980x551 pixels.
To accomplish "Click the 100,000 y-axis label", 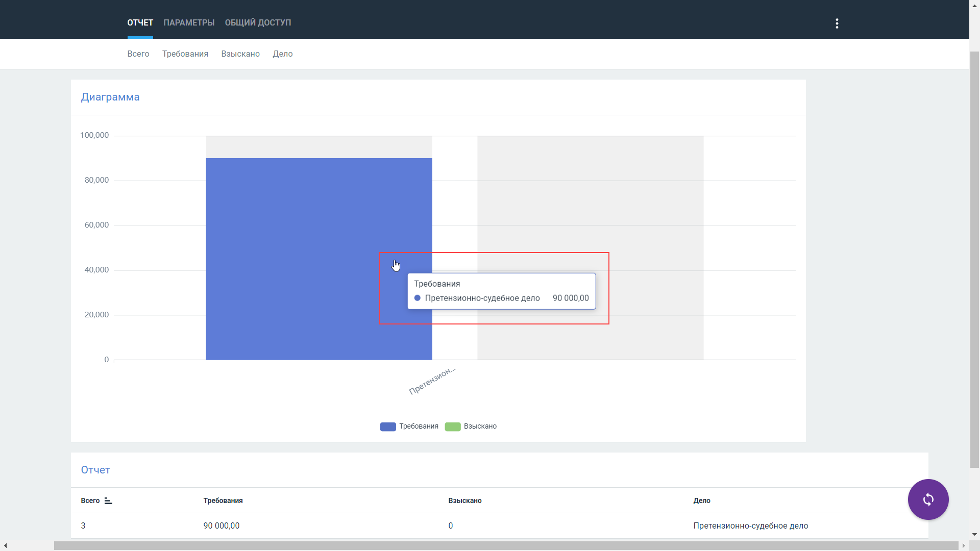I will [94, 135].
